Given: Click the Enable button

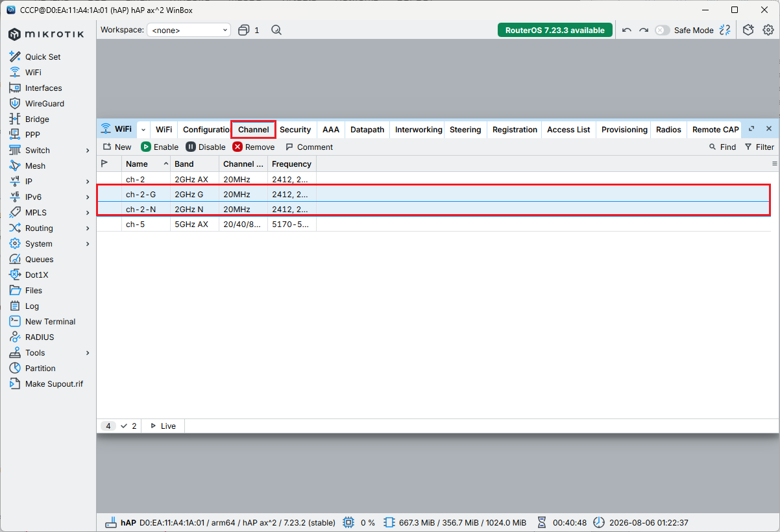Looking at the screenshot, I should 160,147.
